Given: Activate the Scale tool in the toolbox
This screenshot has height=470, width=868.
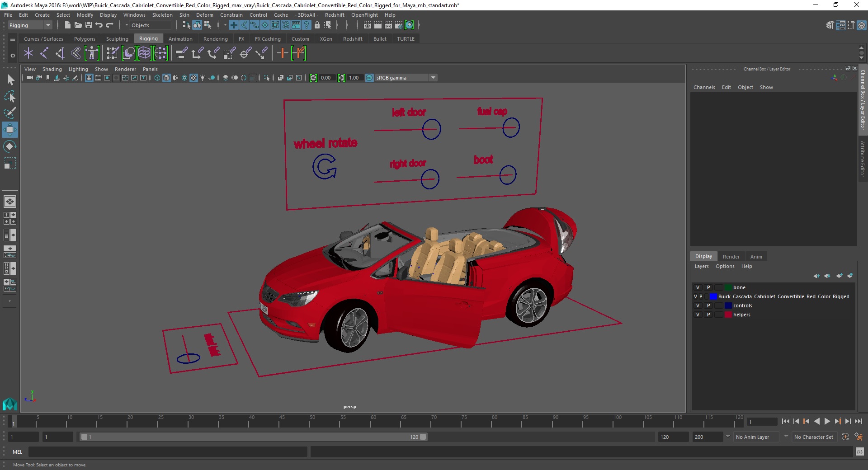Looking at the screenshot, I should point(10,163).
